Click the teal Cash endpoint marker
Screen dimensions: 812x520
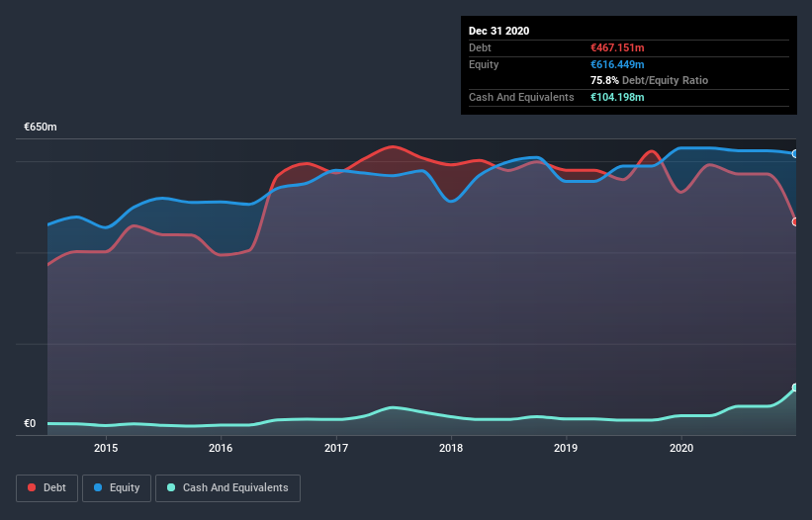(x=795, y=388)
